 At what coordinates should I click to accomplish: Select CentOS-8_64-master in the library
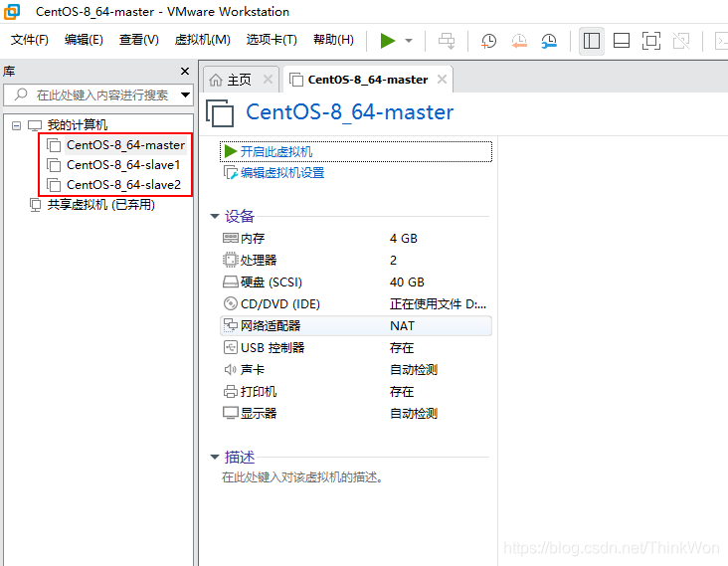point(125,145)
